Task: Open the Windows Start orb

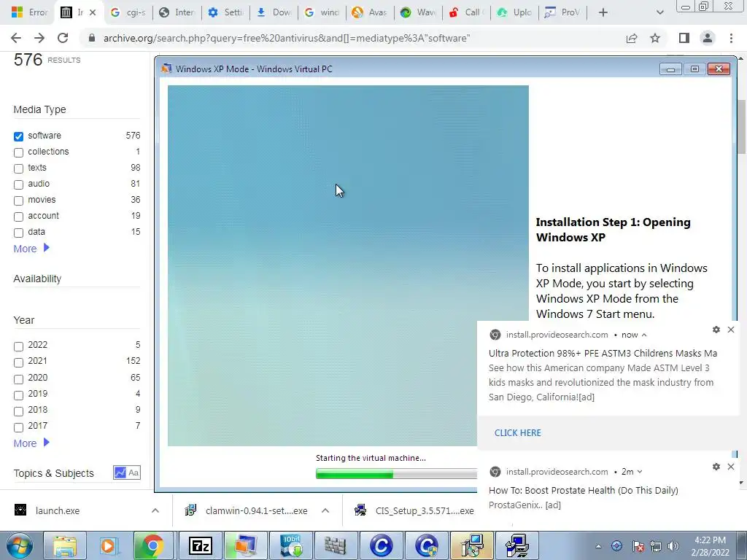Action: [20, 545]
